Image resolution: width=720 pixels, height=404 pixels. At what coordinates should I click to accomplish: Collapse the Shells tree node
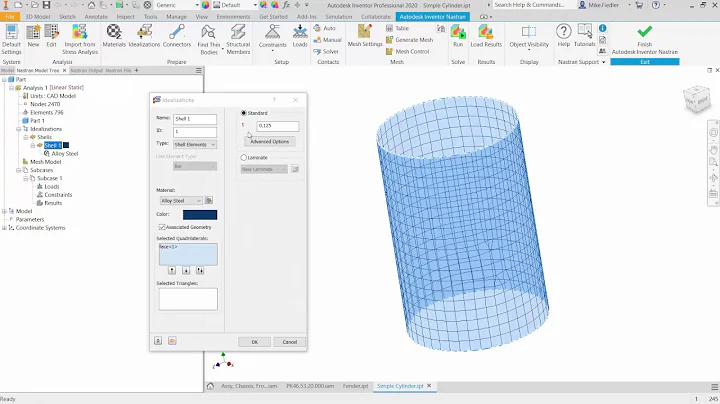coord(26,137)
